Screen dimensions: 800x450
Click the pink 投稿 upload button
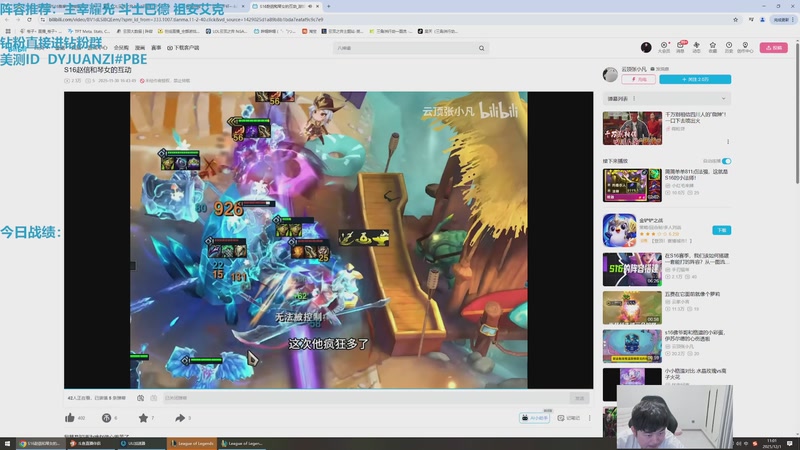click(x=773, y=47)
